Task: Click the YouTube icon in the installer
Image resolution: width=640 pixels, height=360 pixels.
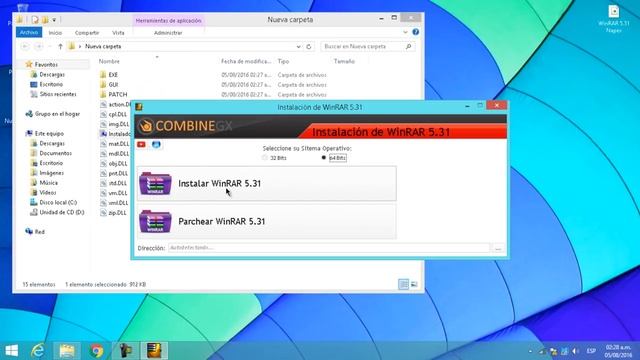Action: click(x=141, y=144)
